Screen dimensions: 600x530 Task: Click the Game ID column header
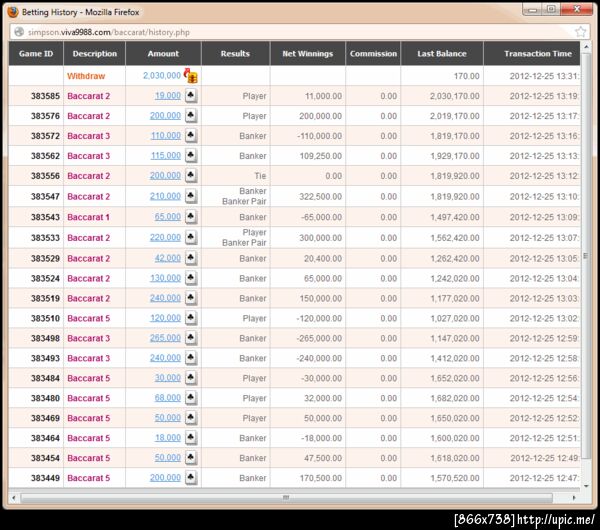pyautogui.click(x=36, y=54)
